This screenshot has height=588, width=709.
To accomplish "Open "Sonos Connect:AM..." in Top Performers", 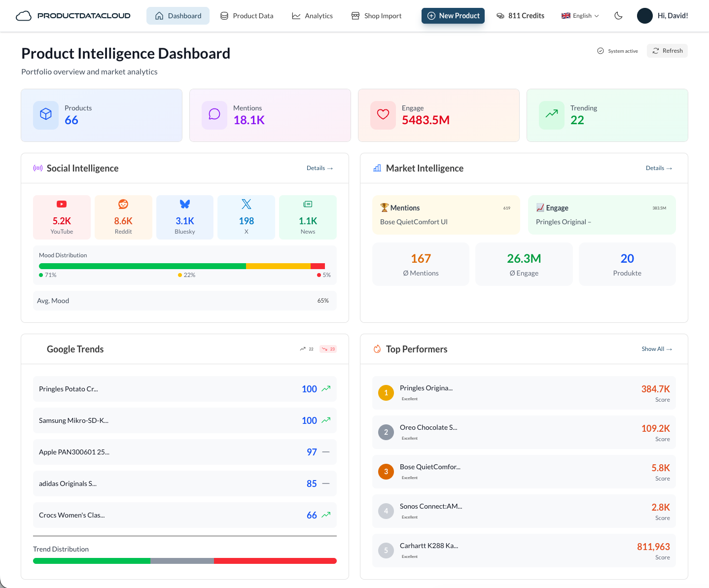I will pyautogui.click(x=431, y=506).
